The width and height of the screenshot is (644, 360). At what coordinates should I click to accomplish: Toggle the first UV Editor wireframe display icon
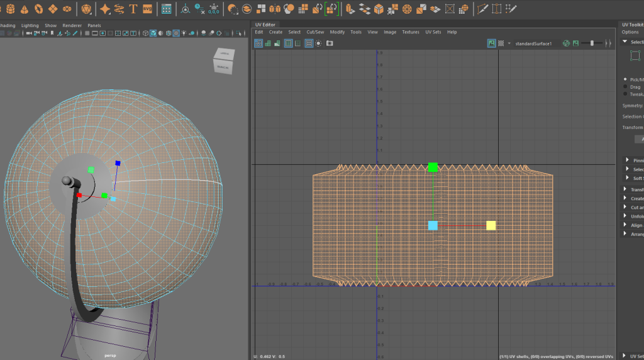coord(258,43)
